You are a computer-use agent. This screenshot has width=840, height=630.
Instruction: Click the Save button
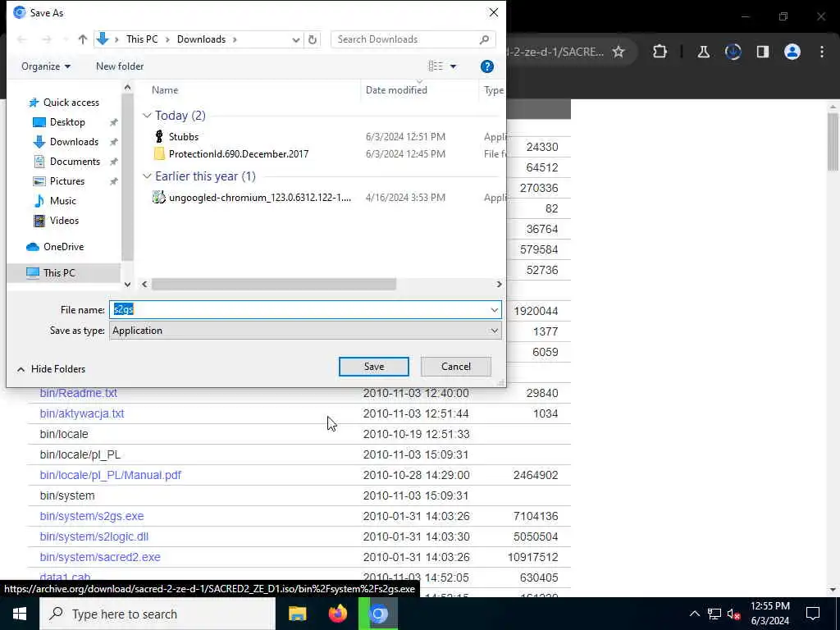[374, 367]
